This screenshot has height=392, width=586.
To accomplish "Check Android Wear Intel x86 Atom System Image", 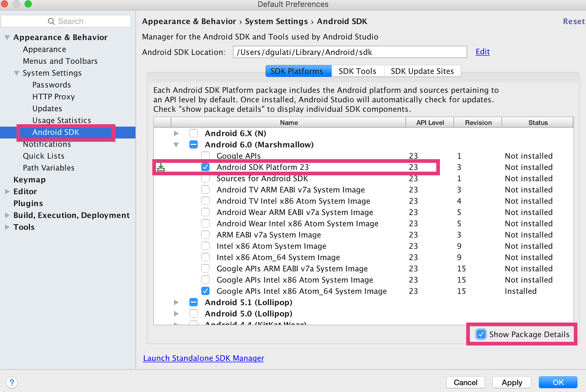I will tap(205, 224).
